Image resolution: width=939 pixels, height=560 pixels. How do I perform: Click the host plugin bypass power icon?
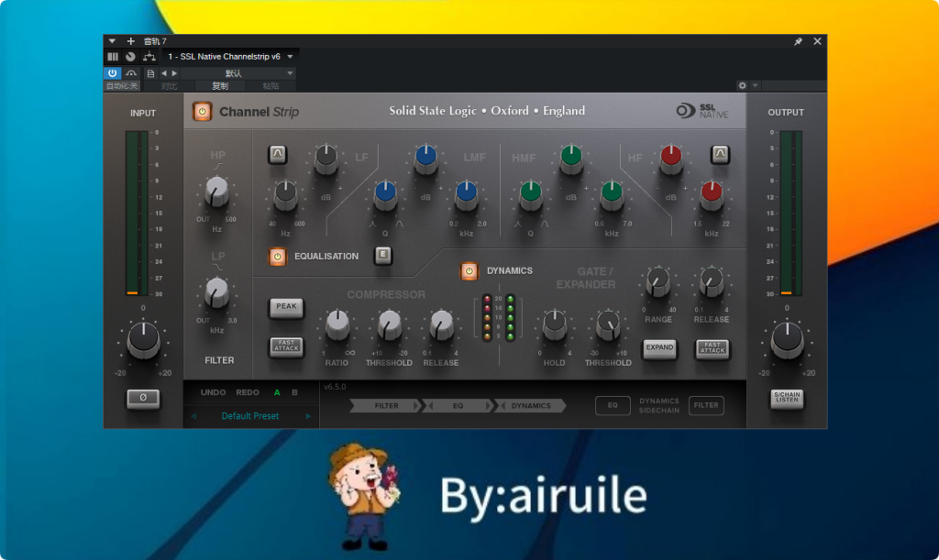tap(113, 73)
